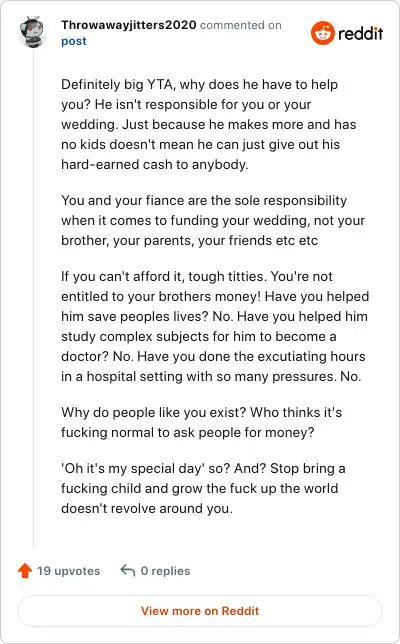Click the orange upvote arrow icon
The width and height of the screenshot is (400, 644).
(x=25, y=570)
